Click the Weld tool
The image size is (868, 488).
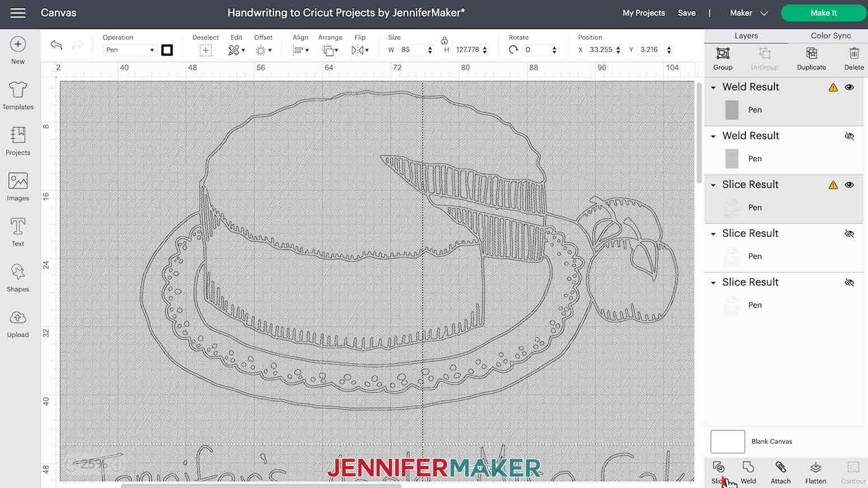[x=748, y=472]
